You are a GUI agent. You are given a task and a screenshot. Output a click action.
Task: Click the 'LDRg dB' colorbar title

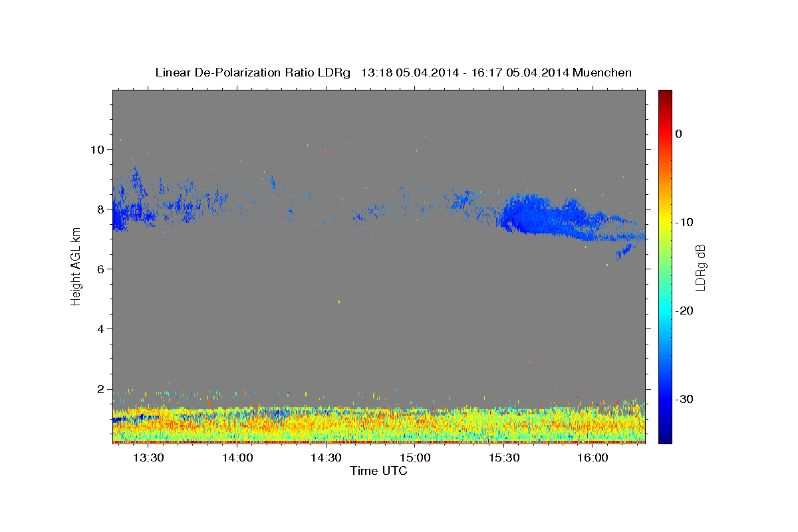point(701,267)
